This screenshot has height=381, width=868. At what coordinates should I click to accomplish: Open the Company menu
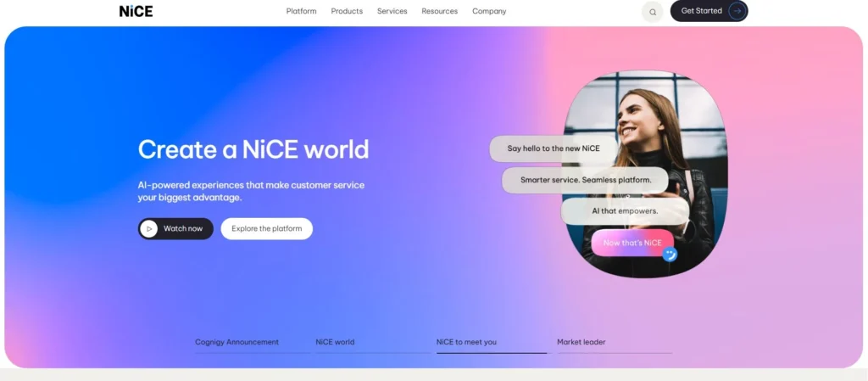coord(489,11)
